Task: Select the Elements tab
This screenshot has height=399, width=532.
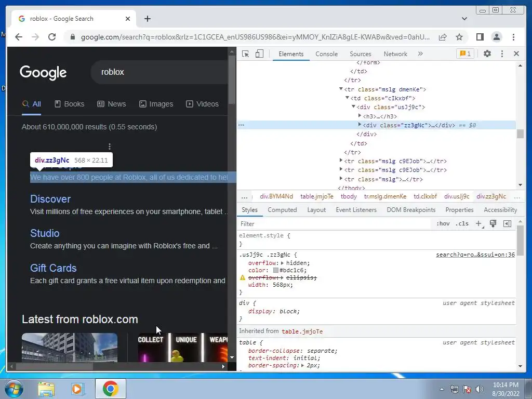Action: [x=291, y=54]
